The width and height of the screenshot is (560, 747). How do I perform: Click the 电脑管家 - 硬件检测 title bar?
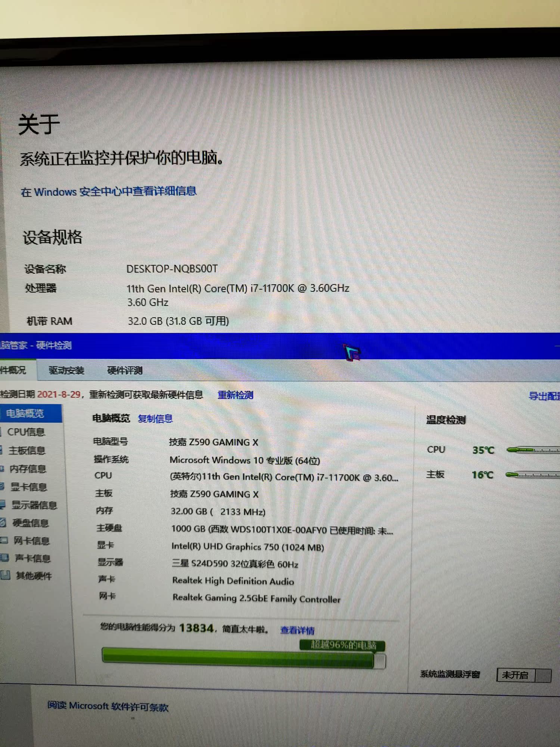(x=280, y=346)
